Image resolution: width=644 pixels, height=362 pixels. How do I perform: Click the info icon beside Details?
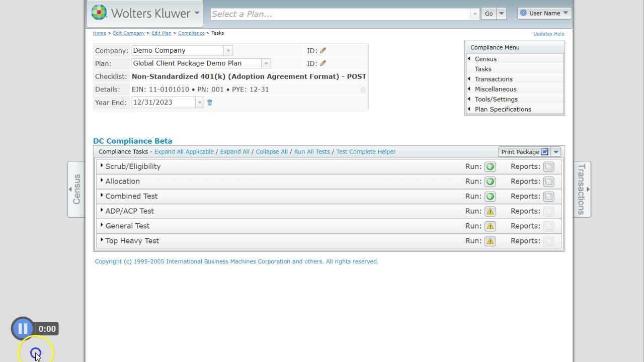[x=363, y=90]
